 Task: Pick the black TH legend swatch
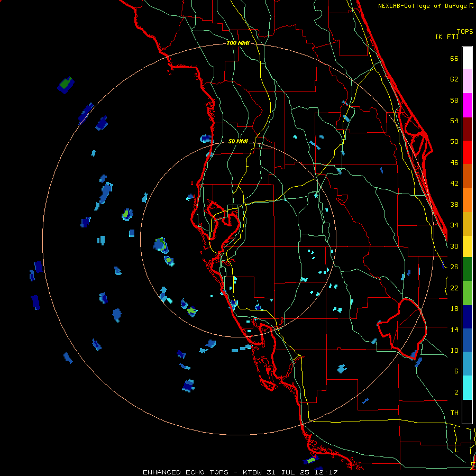[467, 411]
